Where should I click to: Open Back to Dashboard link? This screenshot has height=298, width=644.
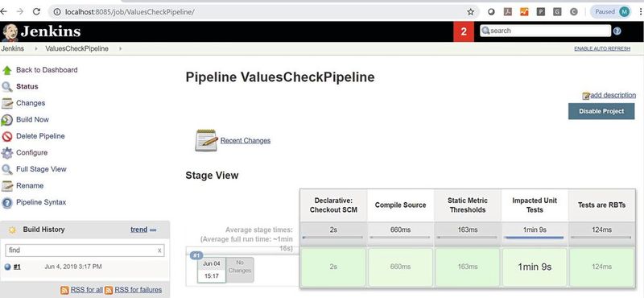(47, 70)
